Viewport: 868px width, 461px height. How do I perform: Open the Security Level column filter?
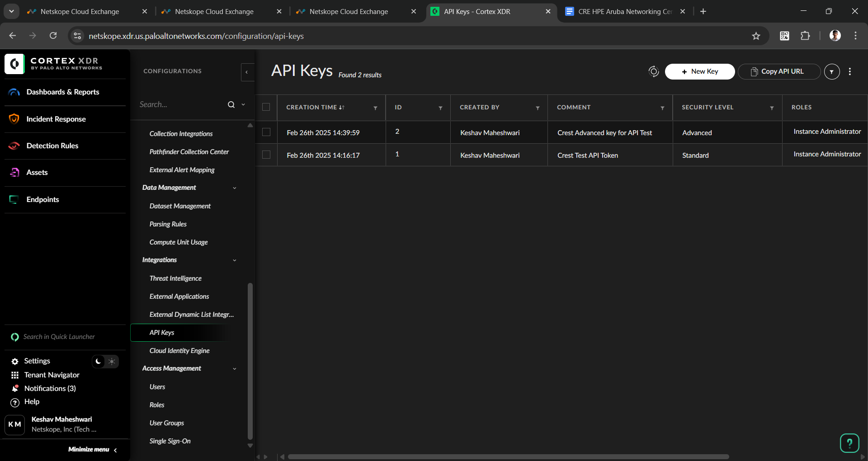click(x=772, y=108)
